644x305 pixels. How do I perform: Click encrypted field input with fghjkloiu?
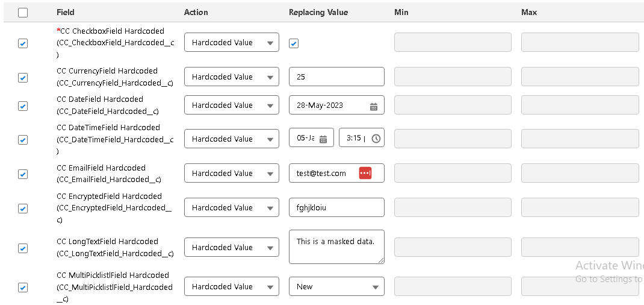pos(336,208)
